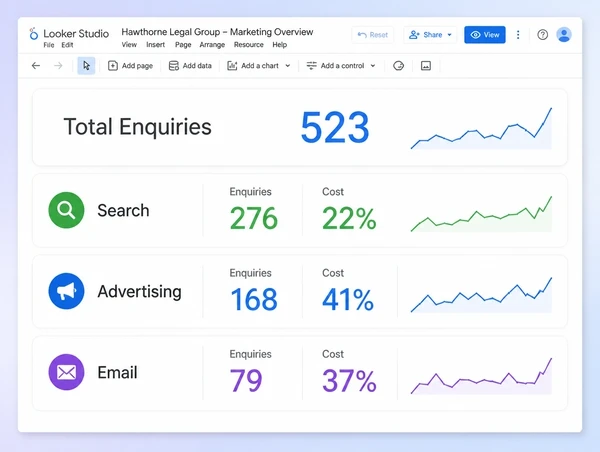
Task: Select the purple Email sparkline chart
Action: click(481, 376)
